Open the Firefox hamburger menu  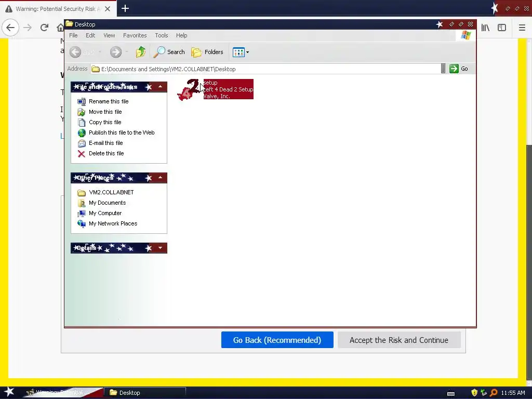coord(522,28)
